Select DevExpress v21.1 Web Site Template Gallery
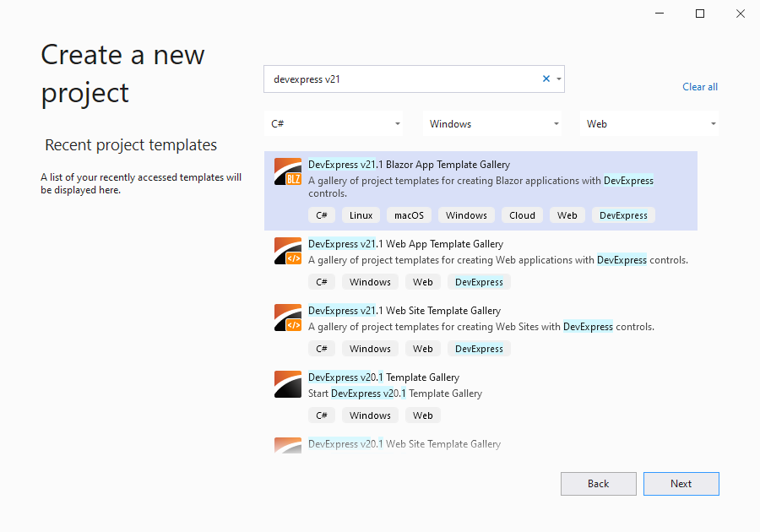The height and width of the screenshot is (532, 760). coord(404,311)
